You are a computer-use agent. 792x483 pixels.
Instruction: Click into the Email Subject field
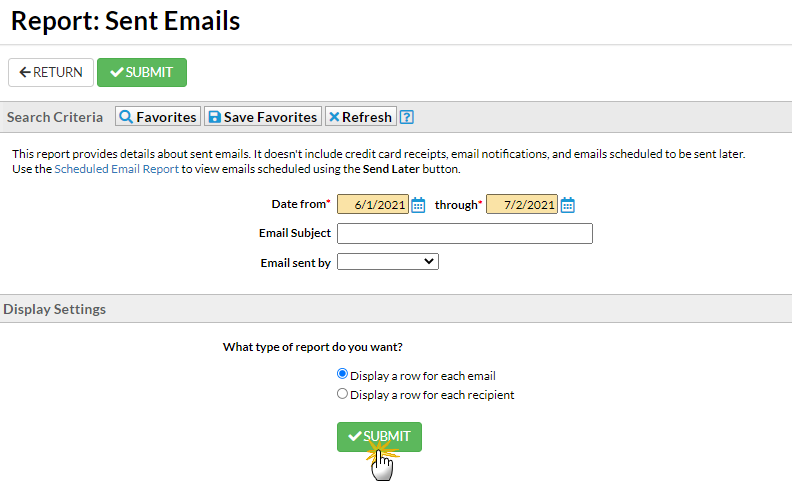click(465, 233)
